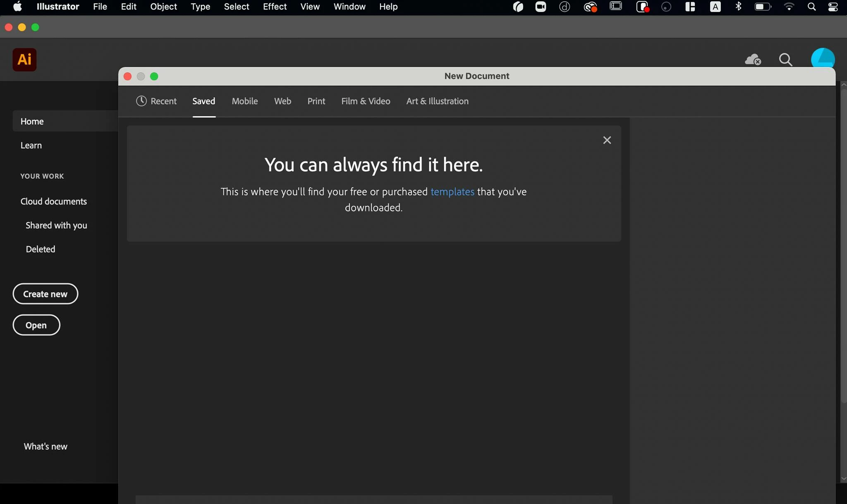This screenshot has width=847, height=504.
Task: Dismiss the templates info banner
Action: (607, 140)
